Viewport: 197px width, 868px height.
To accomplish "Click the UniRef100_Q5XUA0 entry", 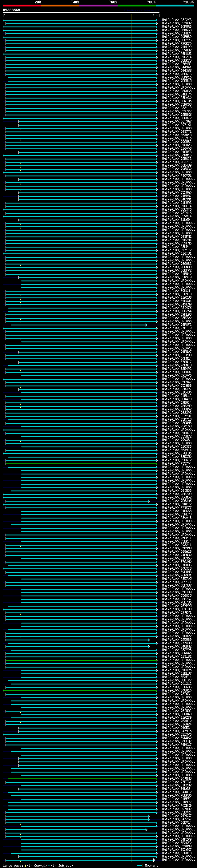I will (177, 192).
